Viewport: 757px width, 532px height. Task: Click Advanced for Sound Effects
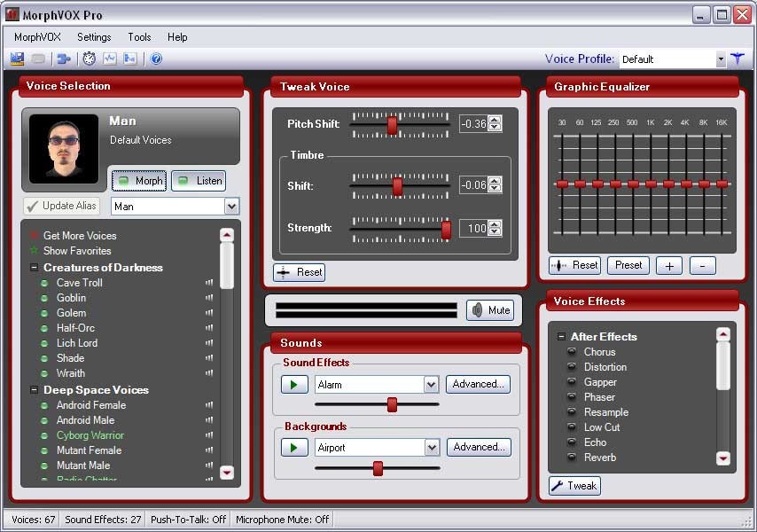coord(478,384)
